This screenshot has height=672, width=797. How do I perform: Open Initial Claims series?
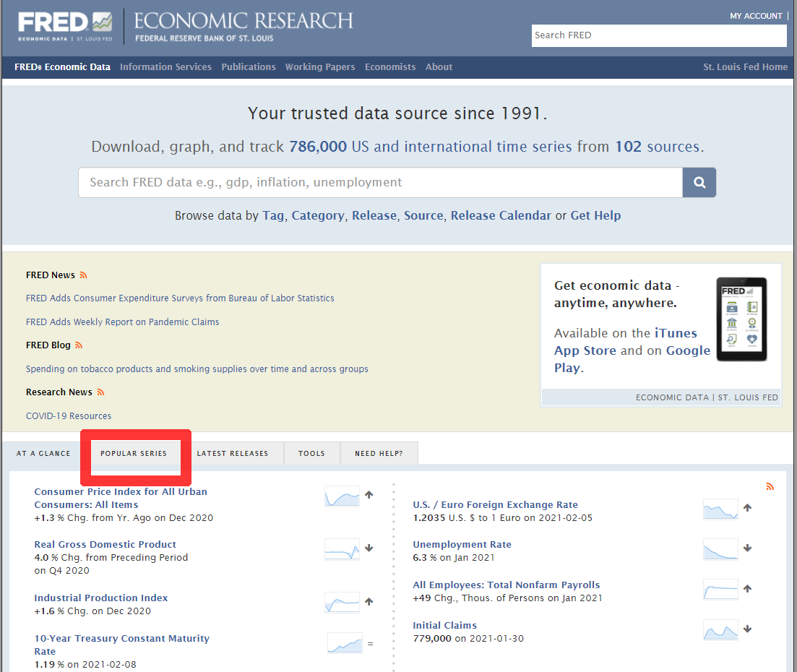tap(445, 625)
